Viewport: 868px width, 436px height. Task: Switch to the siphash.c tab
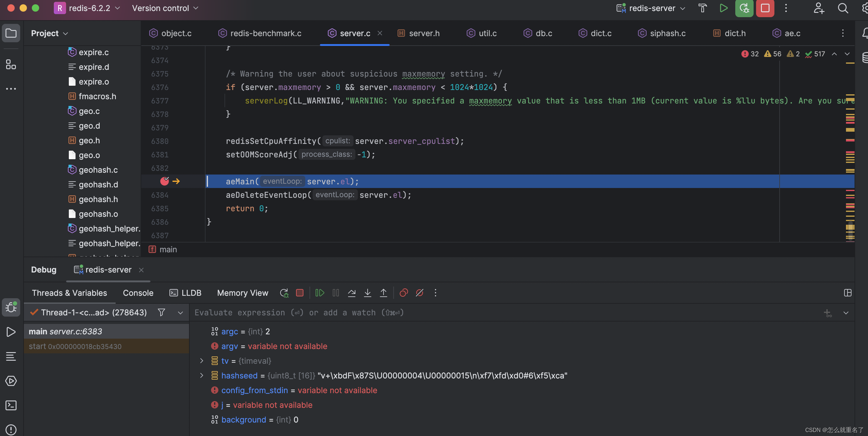662,33
